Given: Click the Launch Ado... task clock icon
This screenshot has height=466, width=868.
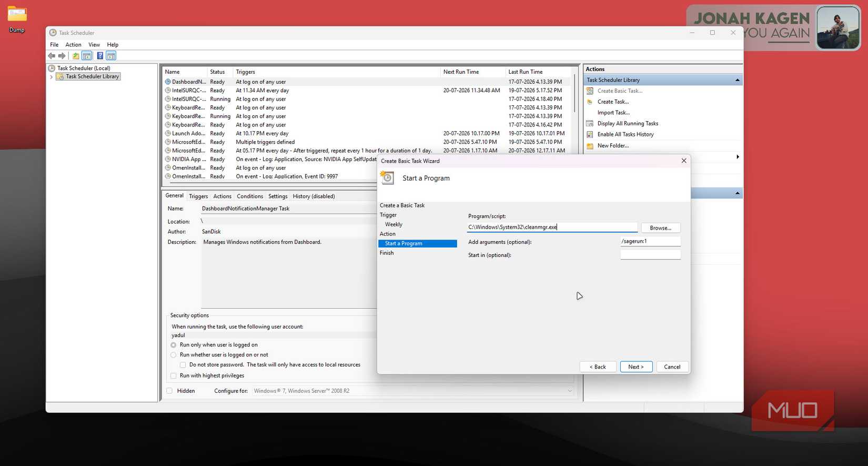Looking at the screenshot, I should coord(168,134).
